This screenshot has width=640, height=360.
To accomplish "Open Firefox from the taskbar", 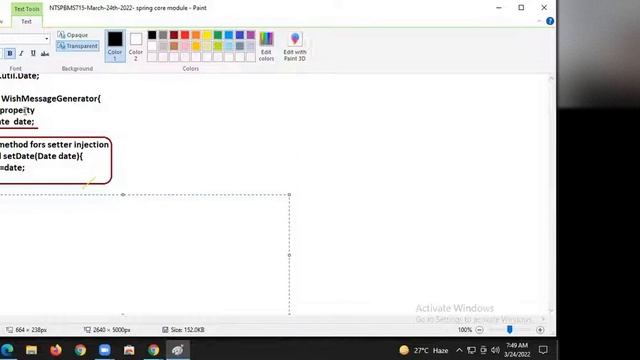I will 56,350.
